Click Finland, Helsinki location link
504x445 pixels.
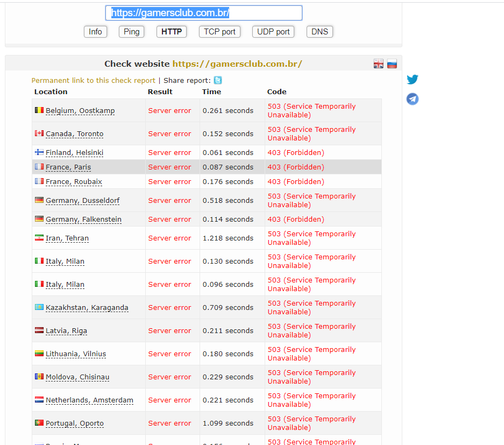tap(75, 152)
